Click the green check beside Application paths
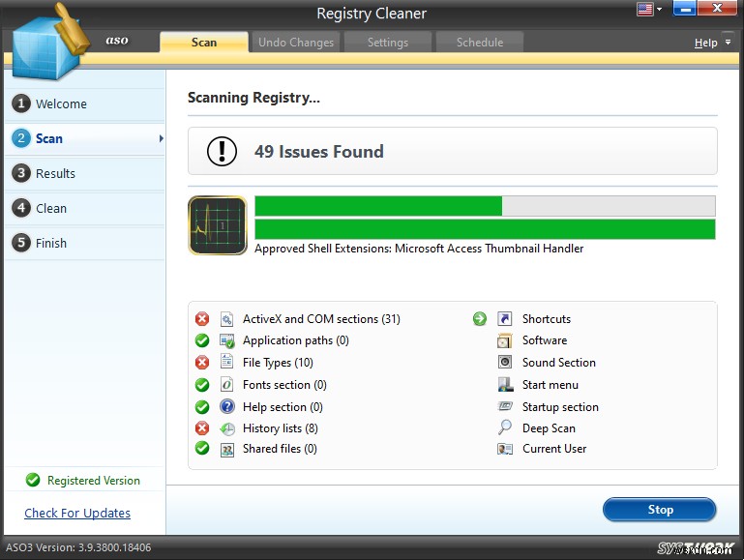The height and width of the screenshot is (560, 744). (x=202, y=340)
